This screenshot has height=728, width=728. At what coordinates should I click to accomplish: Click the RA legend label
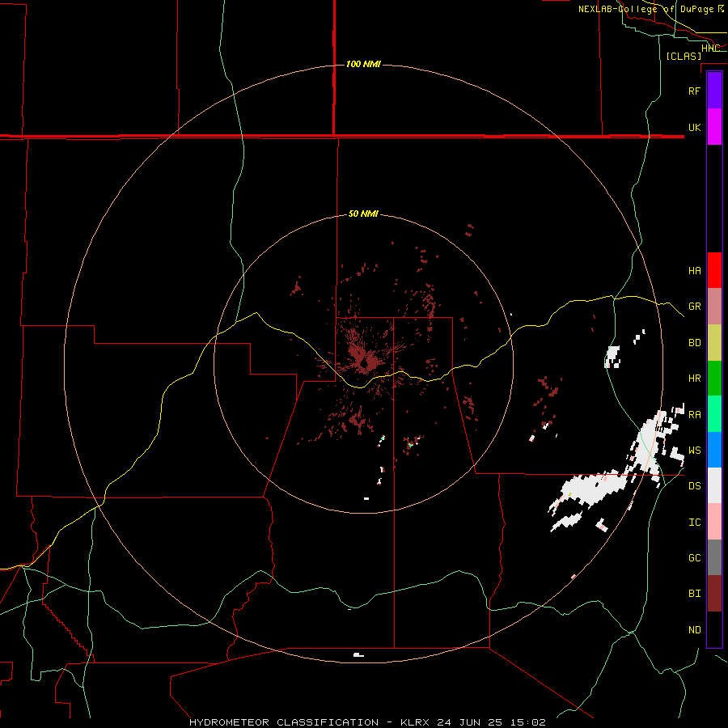(694, 414)
